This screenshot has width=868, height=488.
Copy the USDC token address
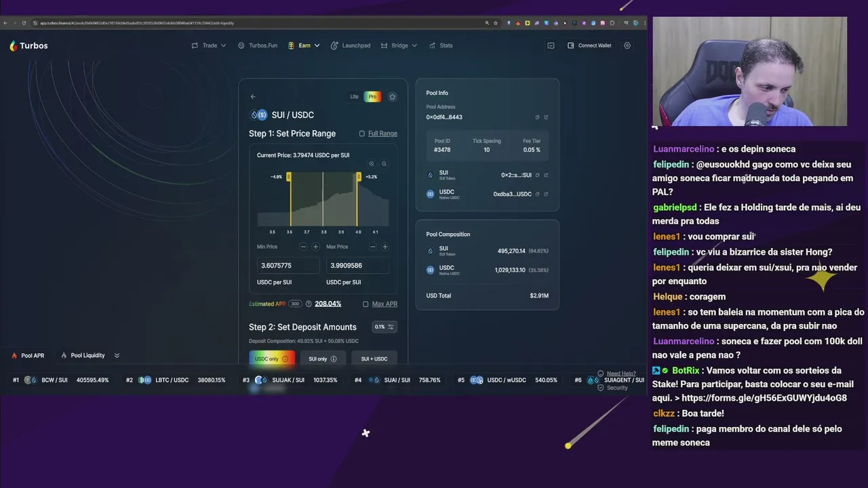click(x=537, y=194)
